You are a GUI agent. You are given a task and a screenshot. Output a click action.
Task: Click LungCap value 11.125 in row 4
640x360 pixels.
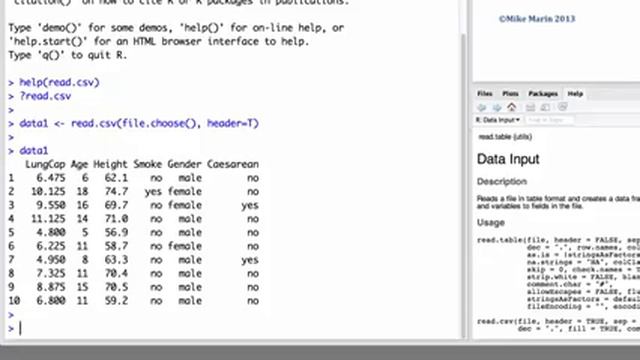pos(48,219)
